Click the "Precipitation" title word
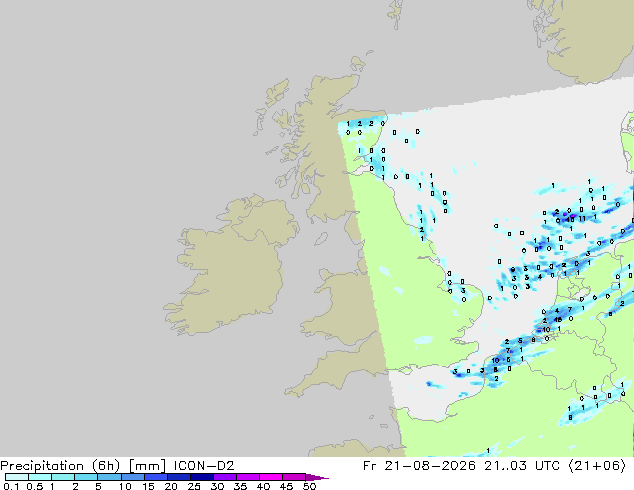 43,466
